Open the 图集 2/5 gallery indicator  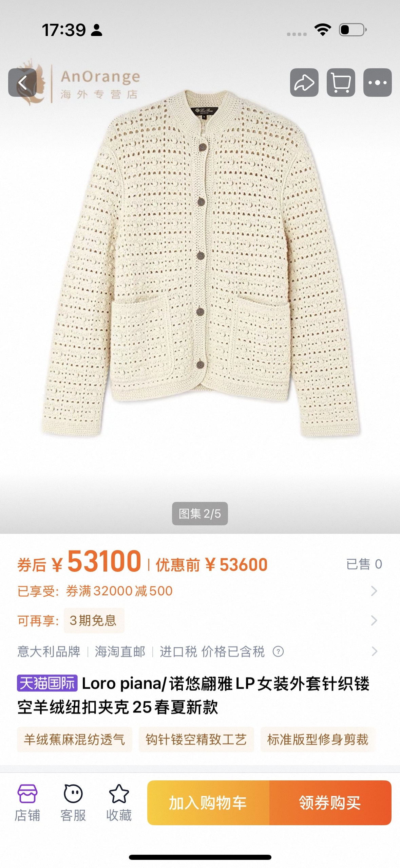point(200,513)
